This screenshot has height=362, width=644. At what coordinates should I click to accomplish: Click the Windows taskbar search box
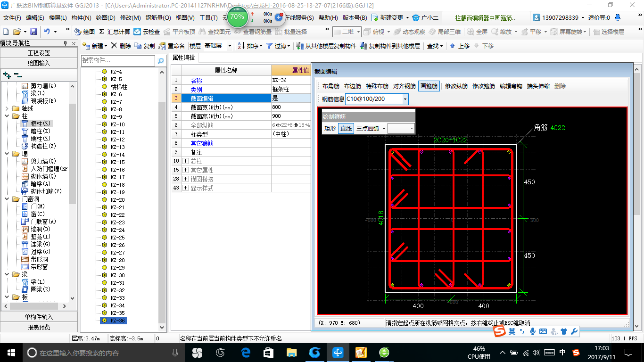pos(104,353)
